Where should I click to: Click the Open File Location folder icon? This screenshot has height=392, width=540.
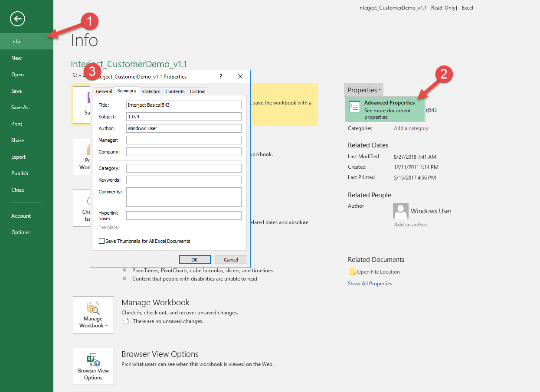point(353,272)
